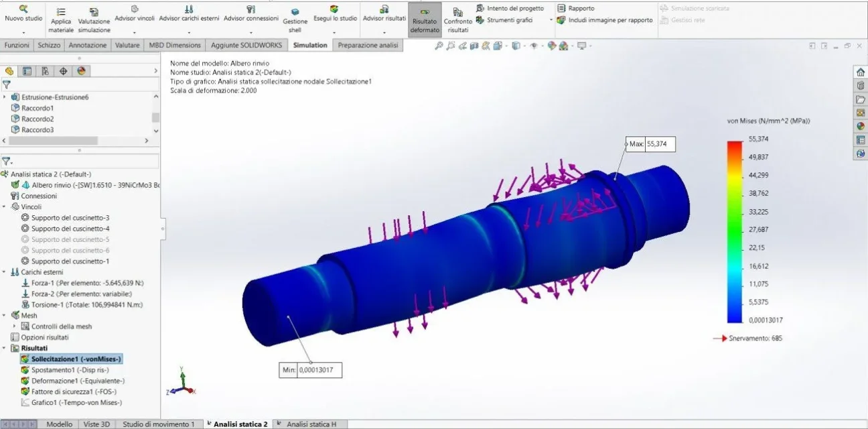Open the Valutare tab
This screenshot has height=429, width=868.
pos(127,45)
